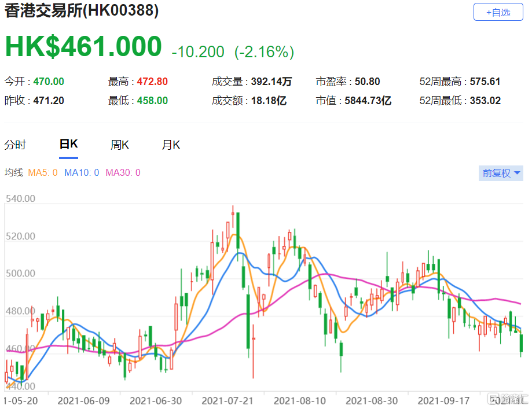Image resolution: width=532 pixels, height=409 pixels.
Task: Open the 前复权 dropdown
Action: coord(501,173)
